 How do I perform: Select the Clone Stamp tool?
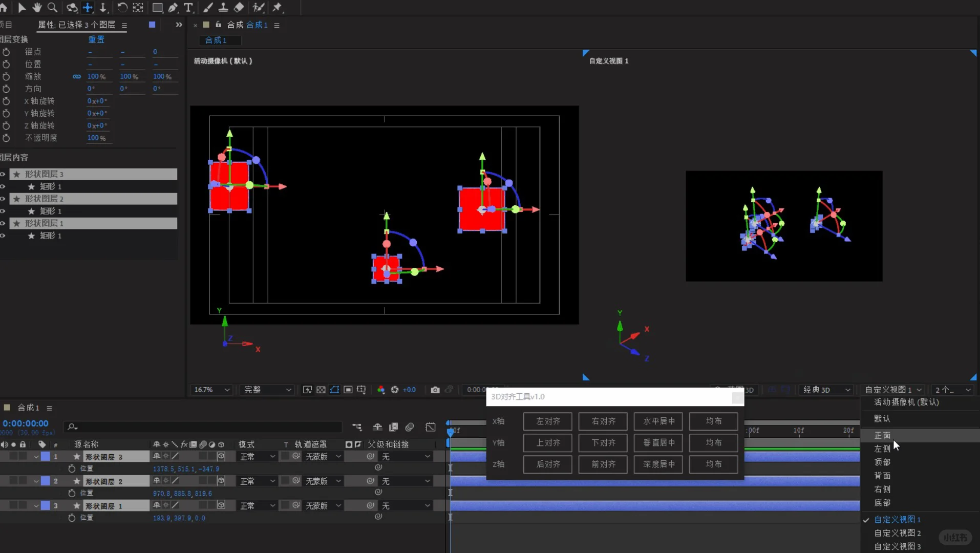223,7
